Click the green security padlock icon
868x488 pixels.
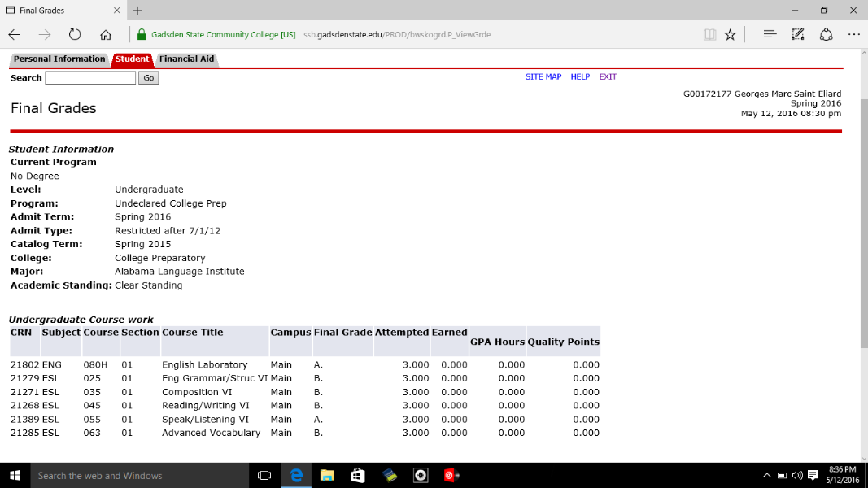tap(142, 34)
